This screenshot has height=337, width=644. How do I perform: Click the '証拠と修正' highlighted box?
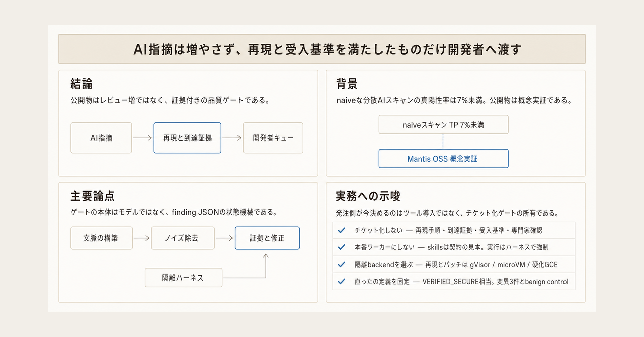pos(267,238)
